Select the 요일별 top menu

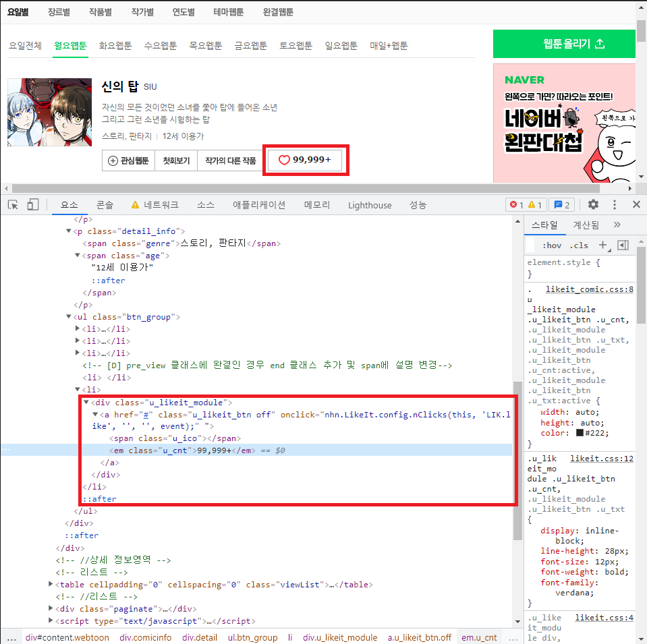click(18, 12)
